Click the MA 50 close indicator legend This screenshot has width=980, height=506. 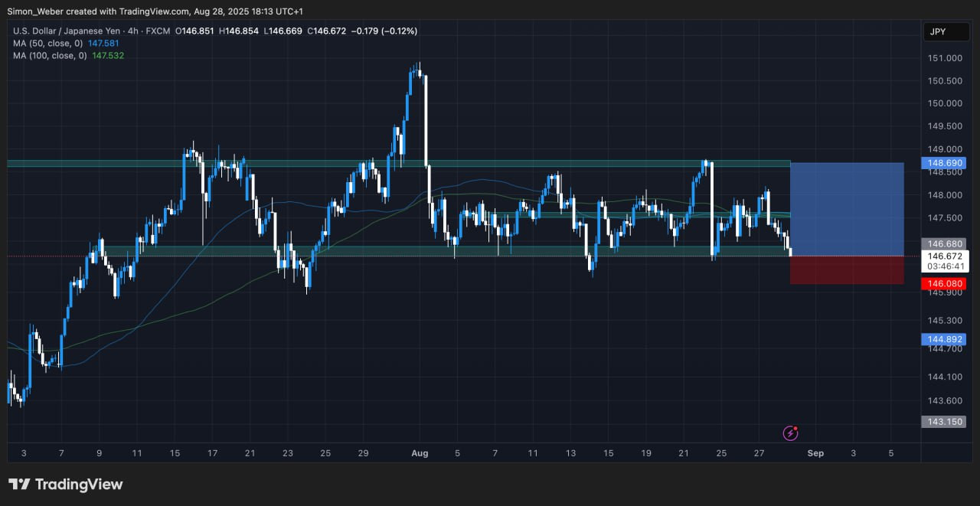point(46,43)
